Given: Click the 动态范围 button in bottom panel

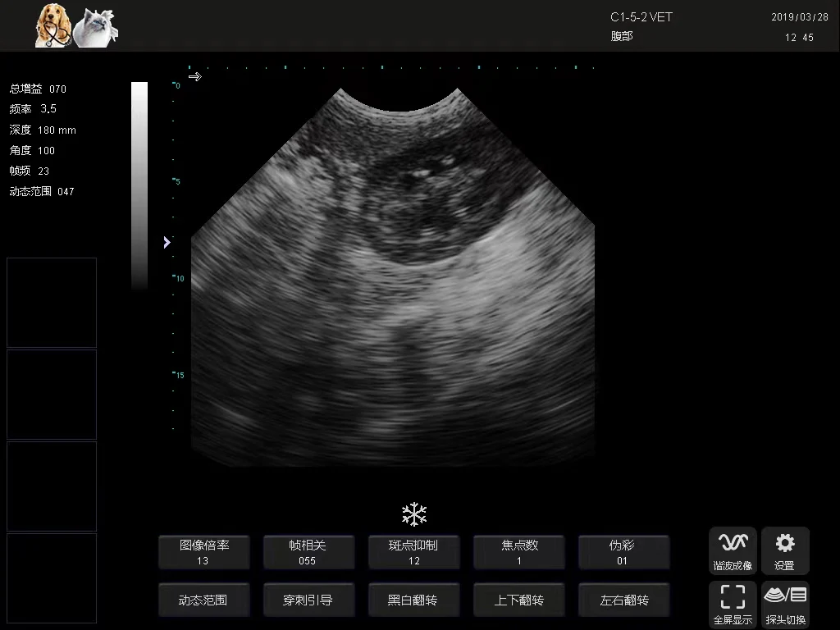Looking at the screenshot, I should point(203,600).
